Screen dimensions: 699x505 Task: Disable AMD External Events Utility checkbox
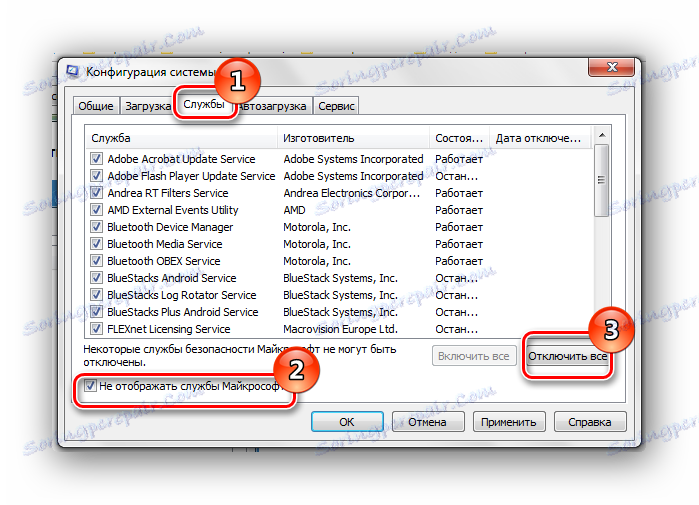[96, 209]
